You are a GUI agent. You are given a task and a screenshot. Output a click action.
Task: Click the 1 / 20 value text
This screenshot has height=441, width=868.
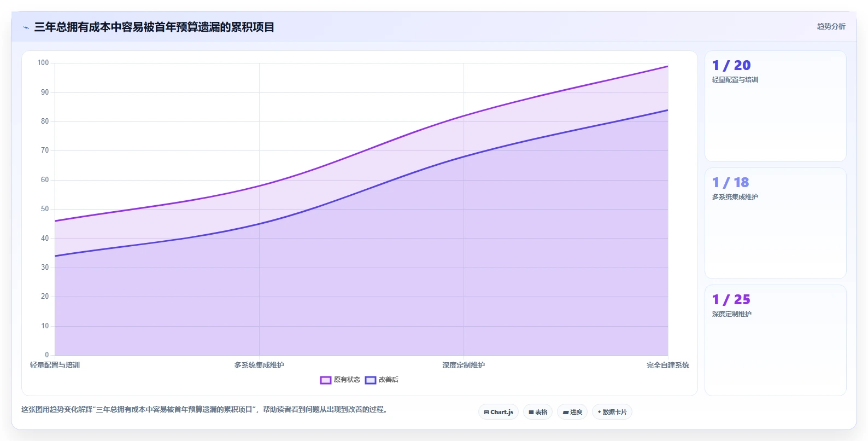731,66
